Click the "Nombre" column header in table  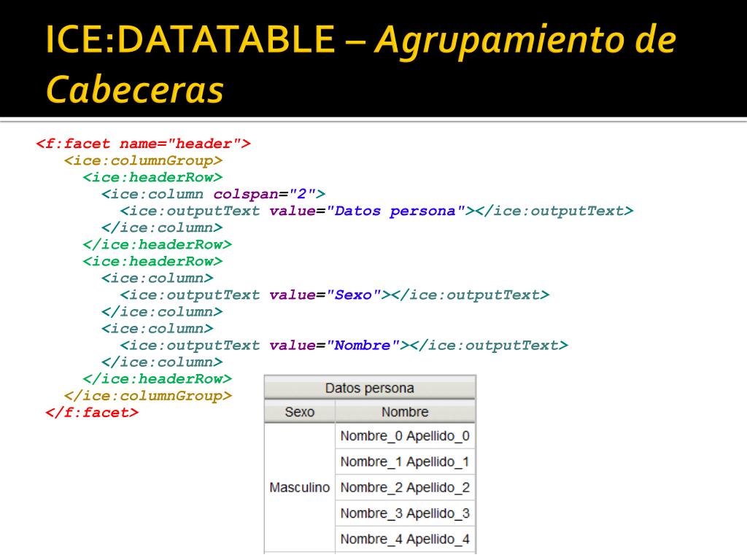405,411
